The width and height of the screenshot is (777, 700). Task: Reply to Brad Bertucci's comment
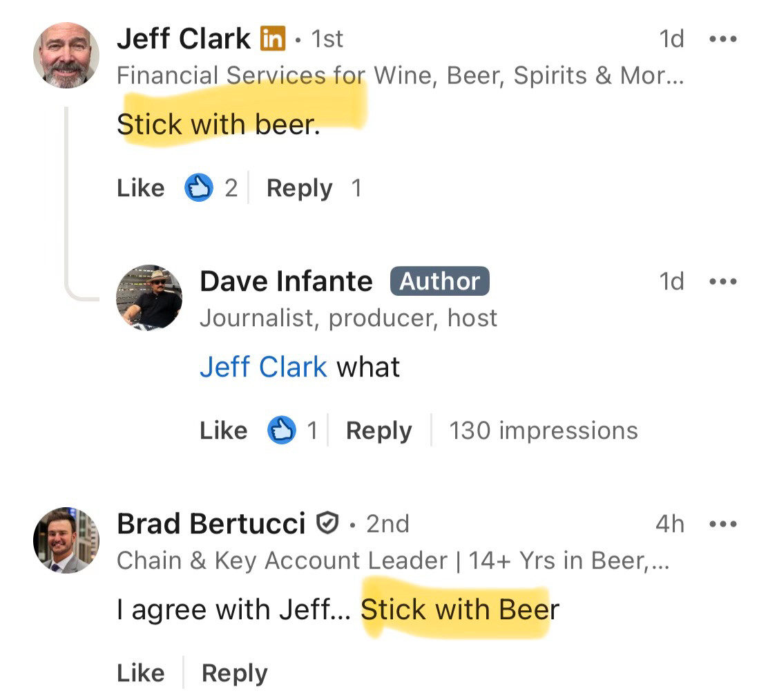click(x=234, y=672)
